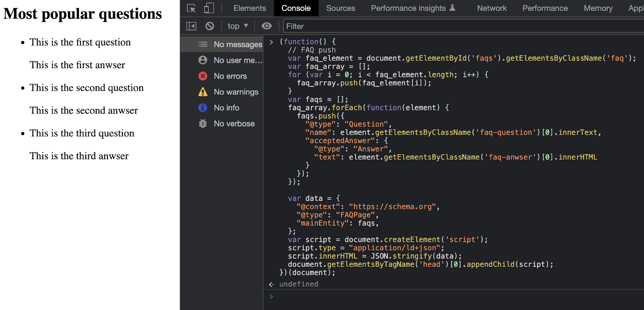The height and width of the screenshot is (310, 644).
Task: Toggle the device toolbar icon
Action: [x=208, y=8]
